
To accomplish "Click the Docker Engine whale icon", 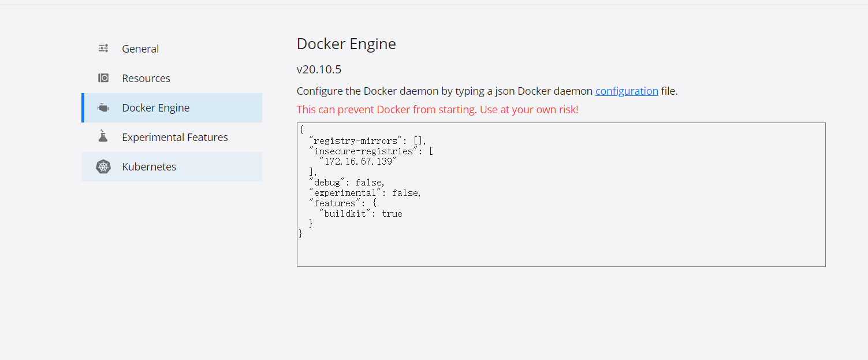I will 103,107.
